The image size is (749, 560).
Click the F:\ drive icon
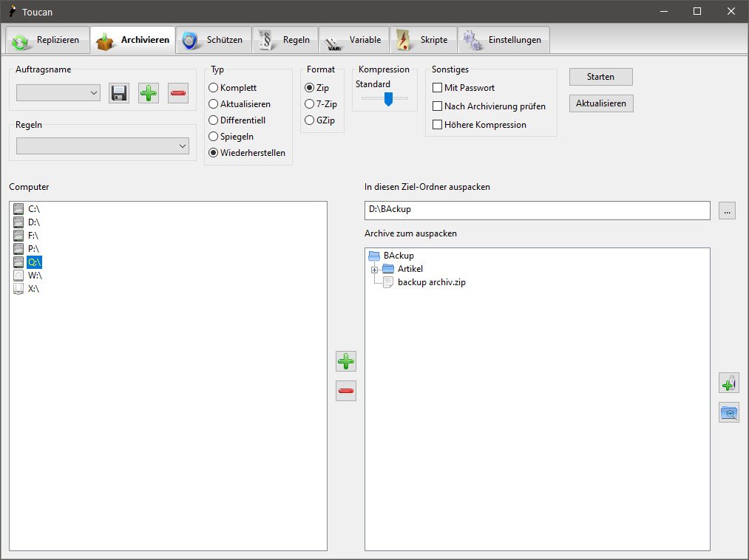(18, 236)
